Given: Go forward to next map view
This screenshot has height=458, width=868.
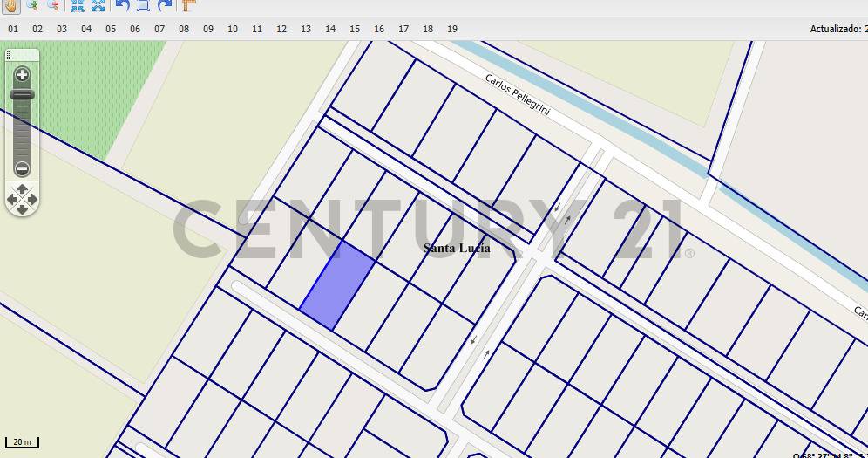Looking at the screenshot, I should click(x=164, y=5).
